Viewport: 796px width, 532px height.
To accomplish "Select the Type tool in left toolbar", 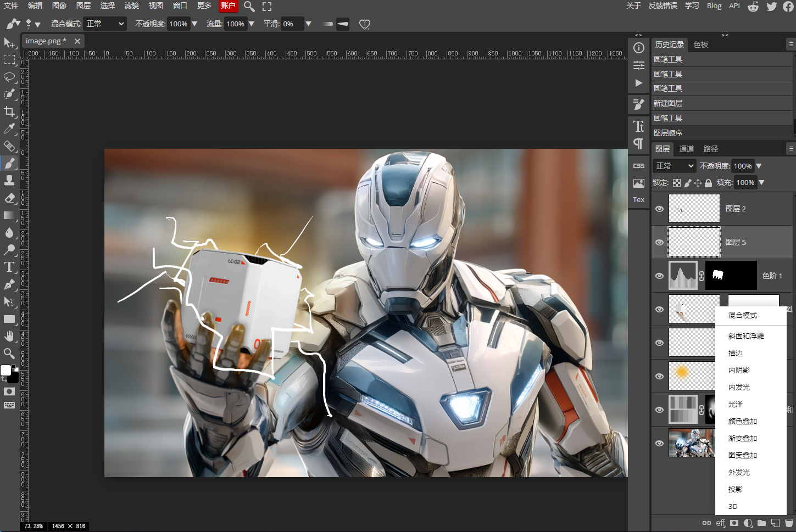I will click(x=9, y=267).
